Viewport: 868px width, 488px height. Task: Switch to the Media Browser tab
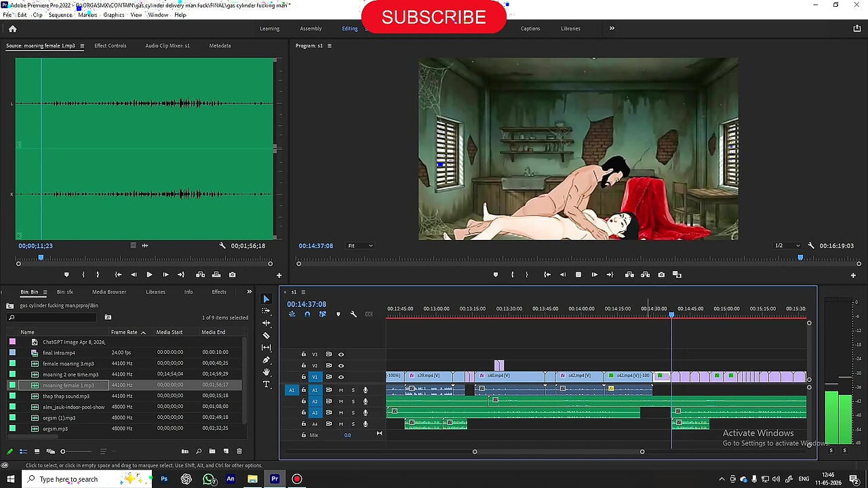pyautogui.click(x=109, y=292)
